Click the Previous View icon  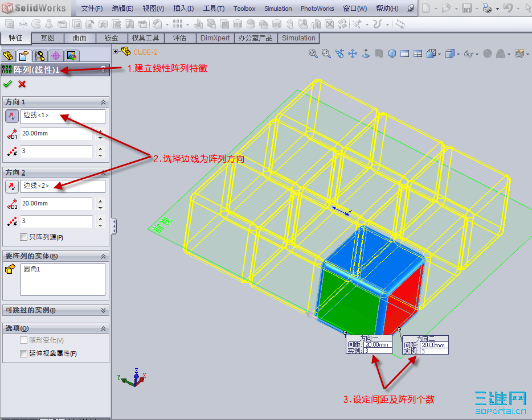pyautogui.click(x=339, y=53)
